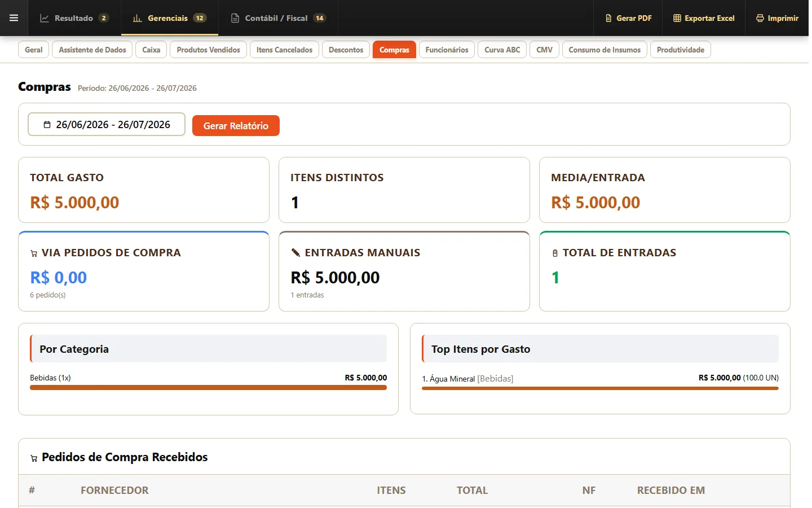Click the '6 pedido(s)' text
Image resolution: width=812 pixels, height=508 pixels.
[48, 295]
